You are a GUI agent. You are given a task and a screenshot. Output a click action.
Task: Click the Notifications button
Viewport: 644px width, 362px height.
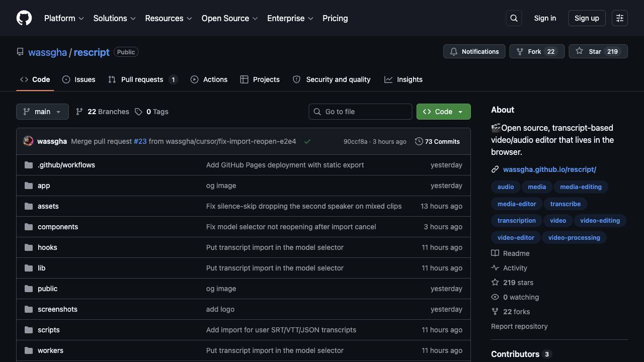point(474,51)
